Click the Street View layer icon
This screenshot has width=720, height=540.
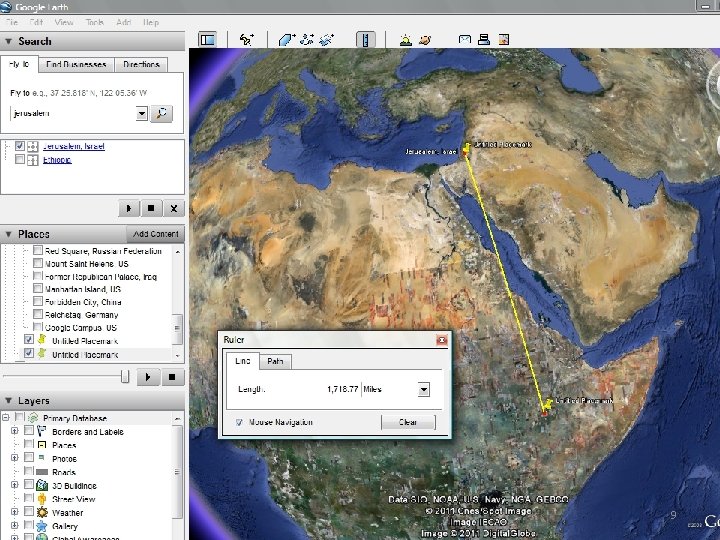click(42, 499)
